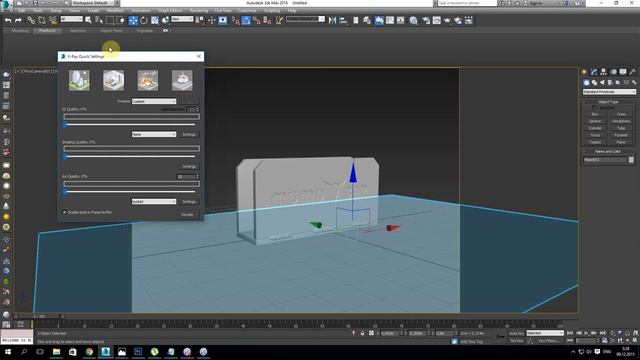
Task: Click the Sign In link in title bar
Action: click(536, 3)
